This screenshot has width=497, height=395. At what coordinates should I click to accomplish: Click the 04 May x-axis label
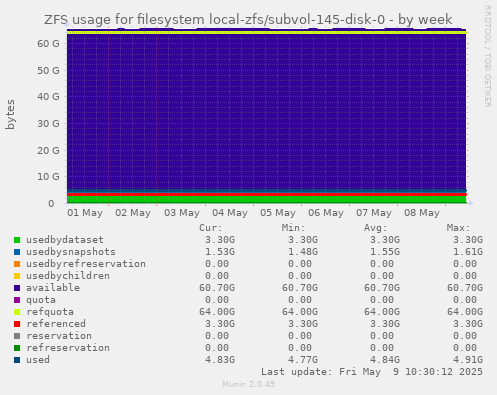(230, 213)
